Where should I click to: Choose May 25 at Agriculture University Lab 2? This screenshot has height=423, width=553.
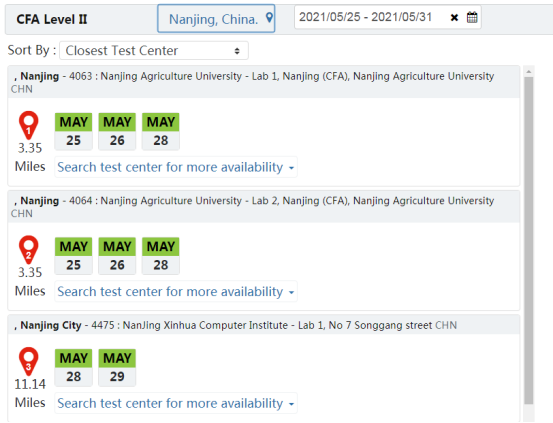73,256
